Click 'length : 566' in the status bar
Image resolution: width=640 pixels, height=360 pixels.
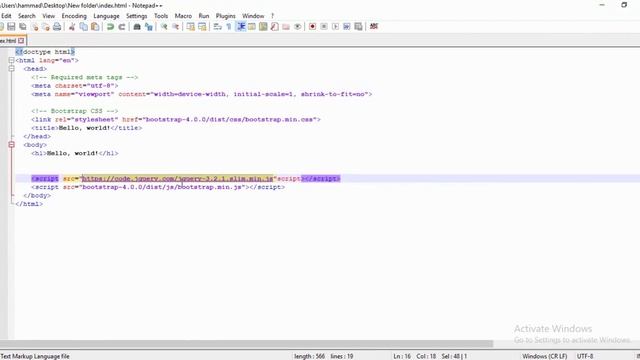pyautogui.click(x=309, y=356)
